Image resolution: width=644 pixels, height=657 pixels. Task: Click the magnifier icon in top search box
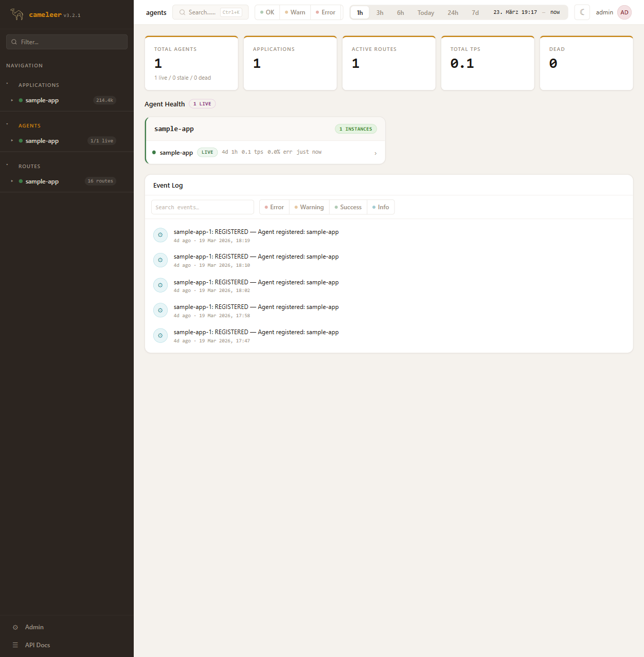[182, 12]
